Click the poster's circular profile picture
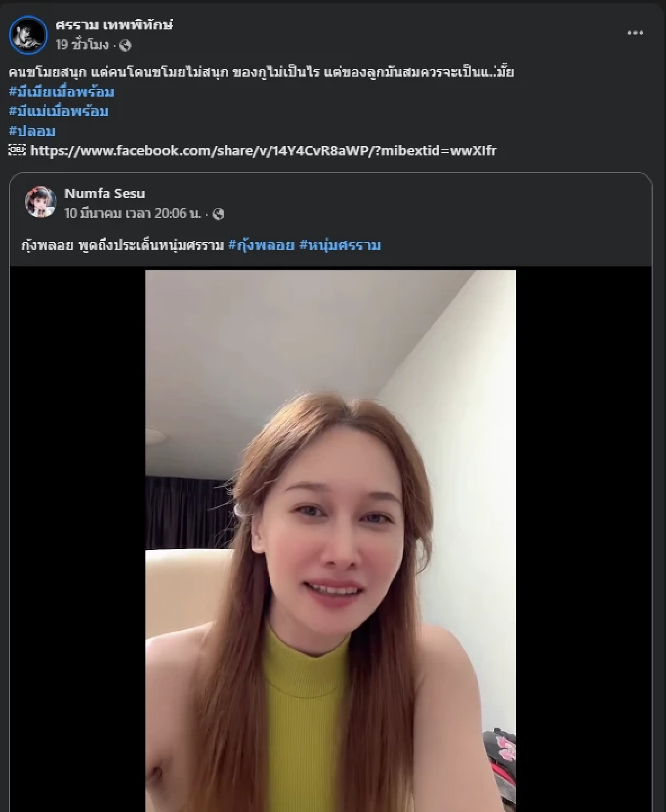 (x=28, y=34)
